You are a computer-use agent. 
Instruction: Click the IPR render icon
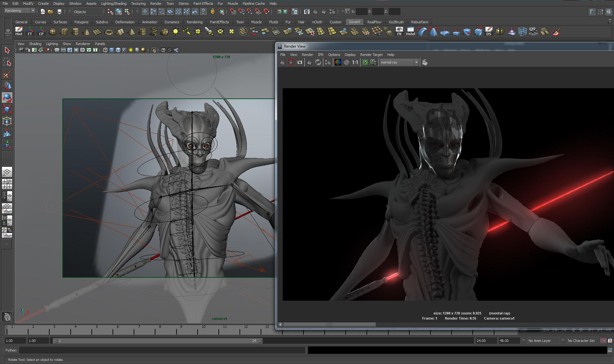pyautogui.click(x=309, y=63)
